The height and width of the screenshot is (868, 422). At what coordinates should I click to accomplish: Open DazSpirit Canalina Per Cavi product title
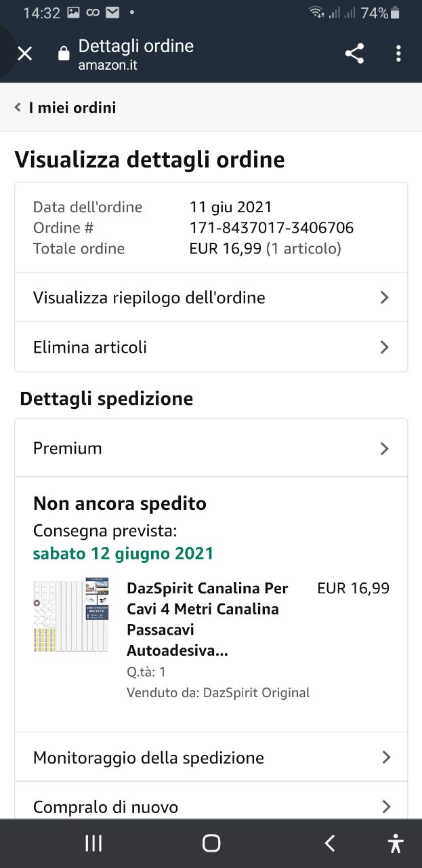tap(207, 619)
